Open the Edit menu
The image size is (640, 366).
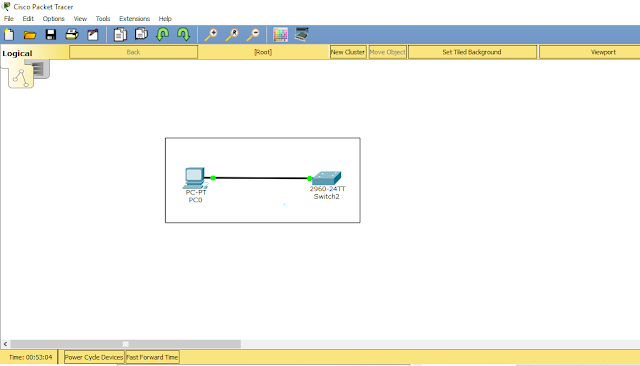tap(28, 19)
